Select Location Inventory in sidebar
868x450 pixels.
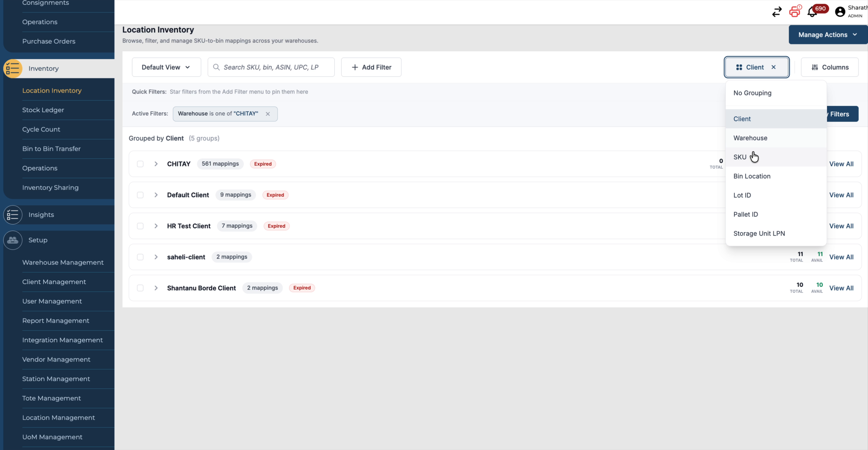click(52, 91)
